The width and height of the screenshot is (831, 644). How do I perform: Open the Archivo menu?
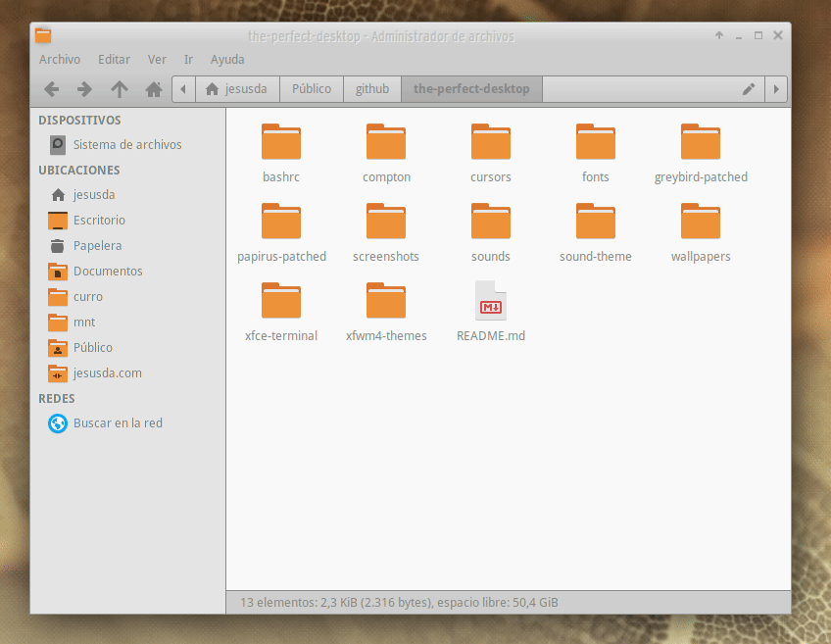(60, 60)
